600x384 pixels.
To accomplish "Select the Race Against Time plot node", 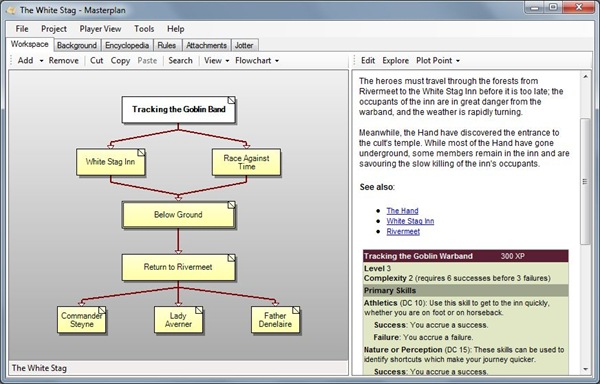I will pyautogui.click(x=246, y=162).
